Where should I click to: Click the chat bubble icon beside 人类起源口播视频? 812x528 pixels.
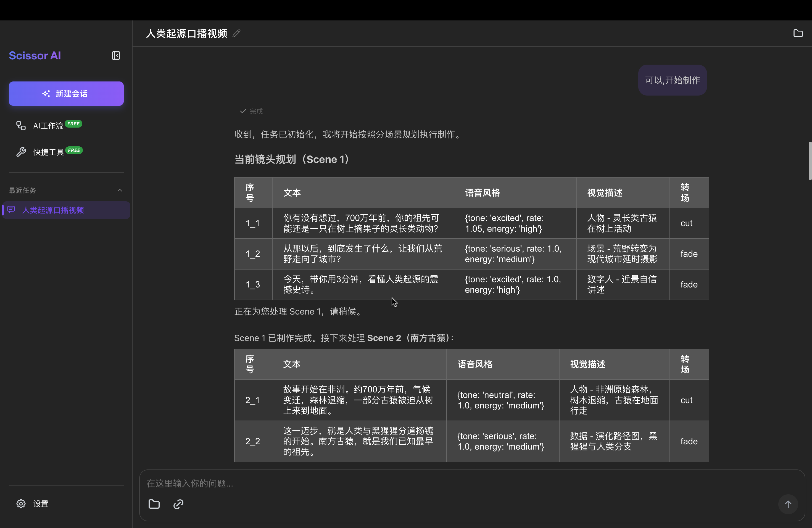click(x=11, y=210)
